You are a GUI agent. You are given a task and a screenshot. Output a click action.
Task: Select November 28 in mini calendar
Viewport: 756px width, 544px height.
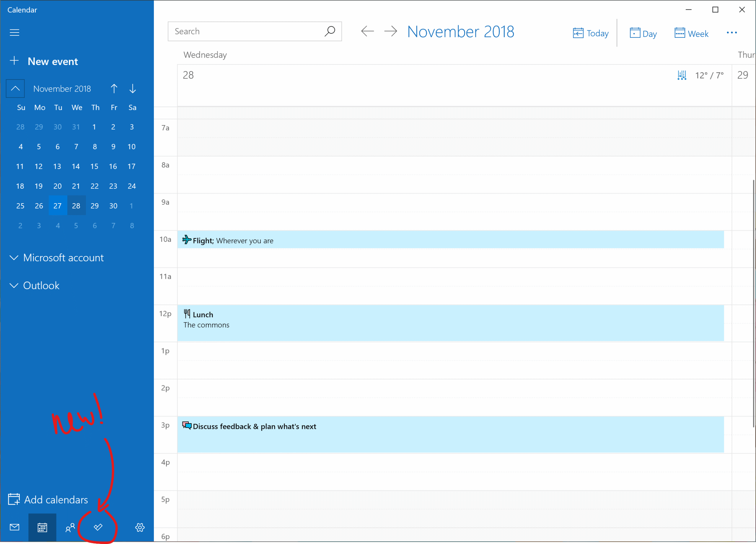pyautogui.click(x=76, y=206)
